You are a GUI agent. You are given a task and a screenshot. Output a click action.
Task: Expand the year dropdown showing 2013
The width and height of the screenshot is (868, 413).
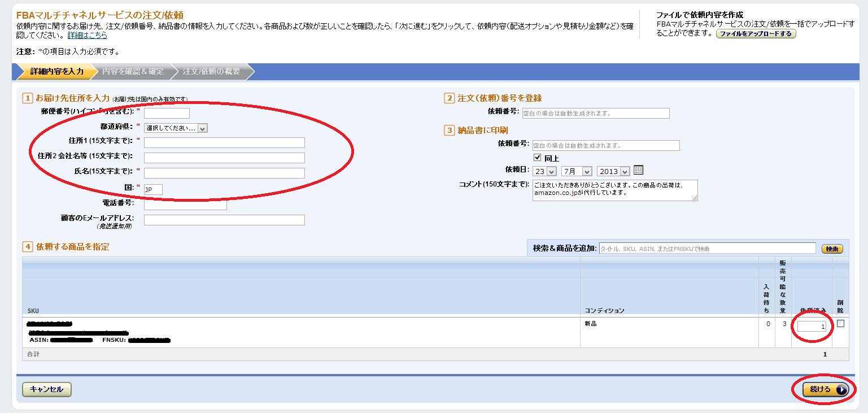[x=613, y=171]
